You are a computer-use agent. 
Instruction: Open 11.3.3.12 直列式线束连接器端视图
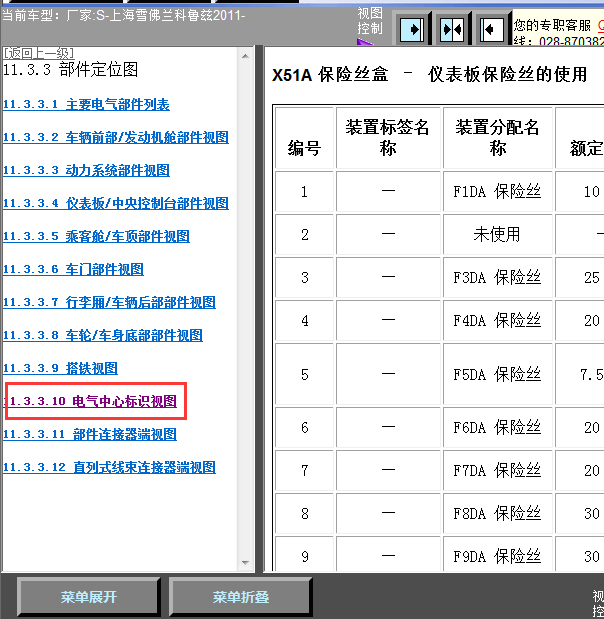[x=109, y=467]
